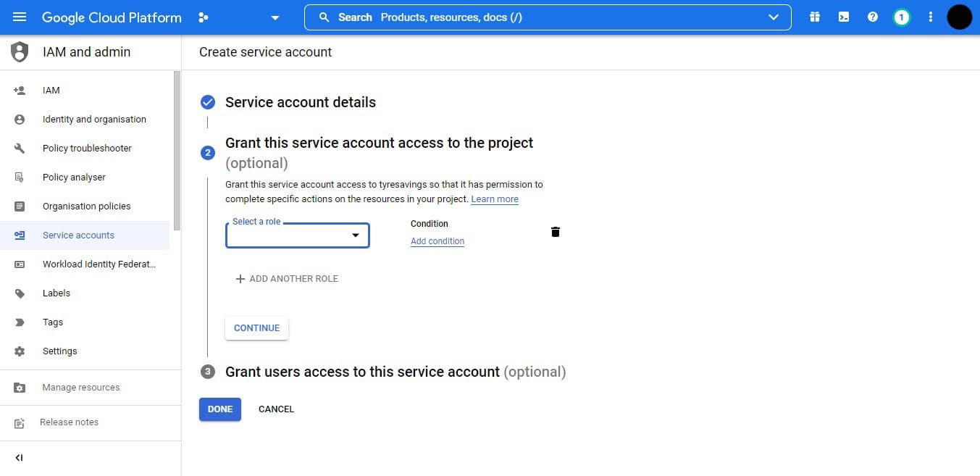Screen dimensions: 980x476
Task: Click the Settings gear icon in sidebar
Action: coord(20,351)
